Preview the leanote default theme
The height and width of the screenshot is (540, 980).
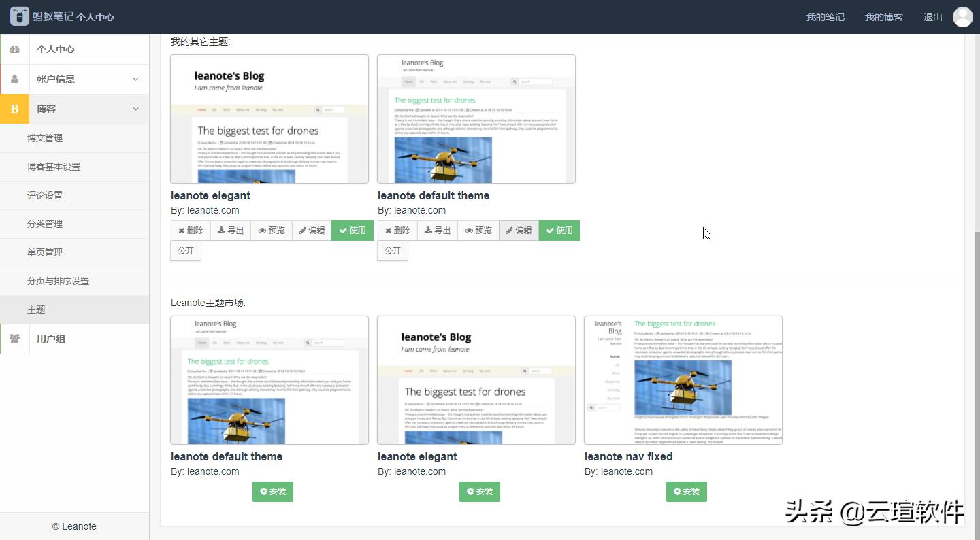[478, 231]
